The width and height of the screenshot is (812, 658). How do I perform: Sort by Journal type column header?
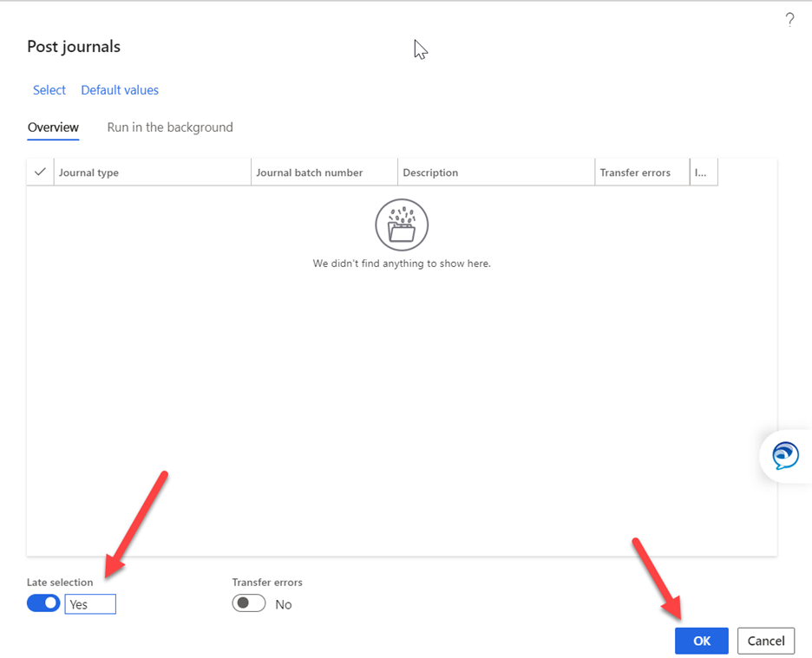(153, 173)
